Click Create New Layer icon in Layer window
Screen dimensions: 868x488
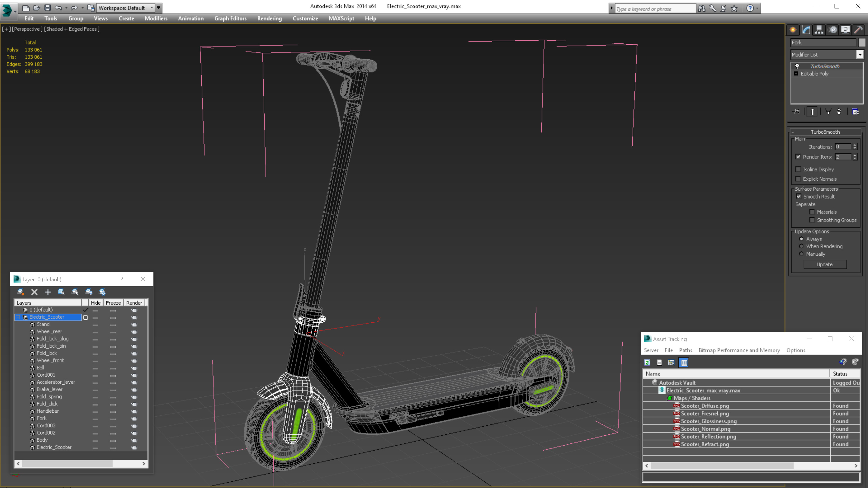[x=20, y=292]
